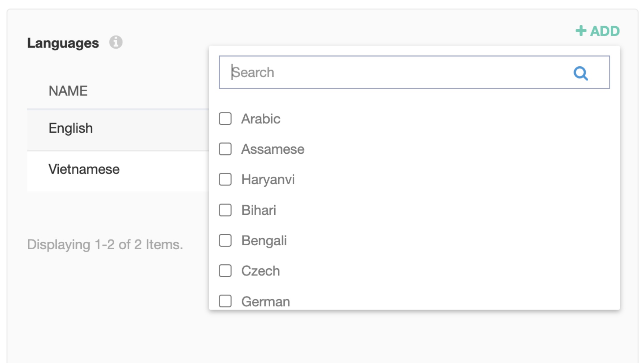The width and height of the screenshot is (644, 363).
Task: Click the magnifier search icon
Action: pos(580,73)
